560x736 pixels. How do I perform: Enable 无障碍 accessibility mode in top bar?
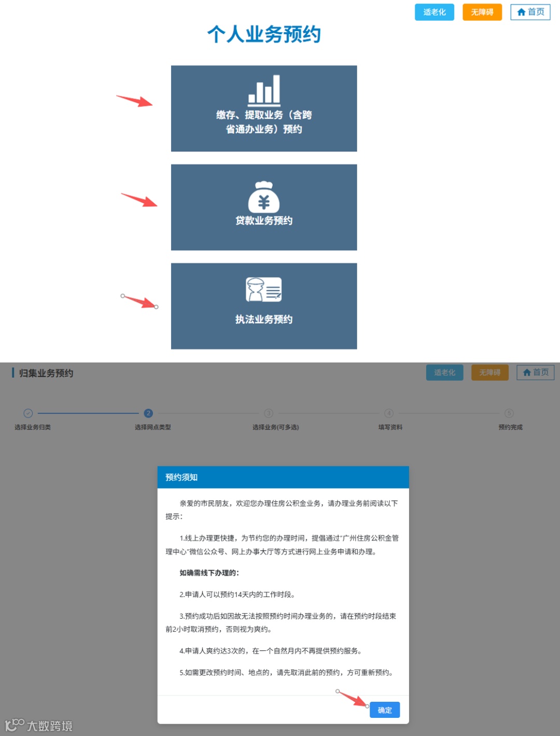[x=482, y=12]
